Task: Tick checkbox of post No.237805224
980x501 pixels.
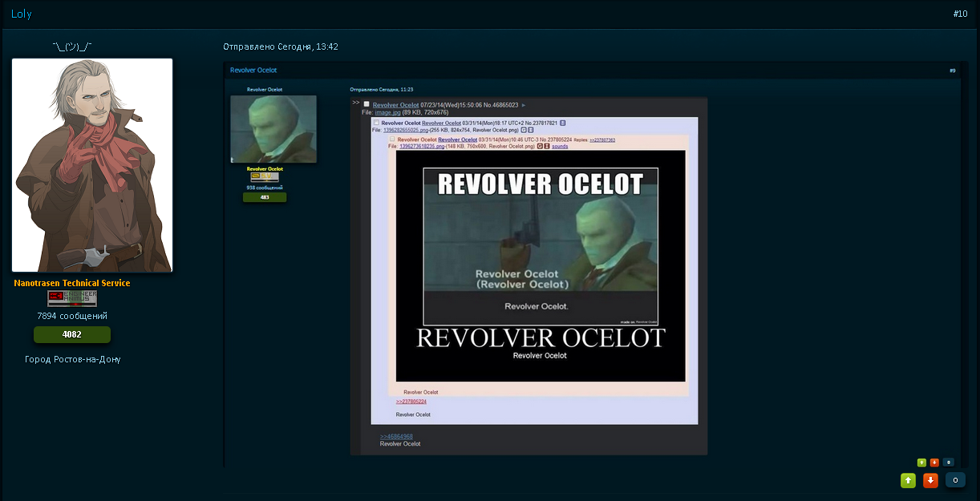Action: point(392,139)
